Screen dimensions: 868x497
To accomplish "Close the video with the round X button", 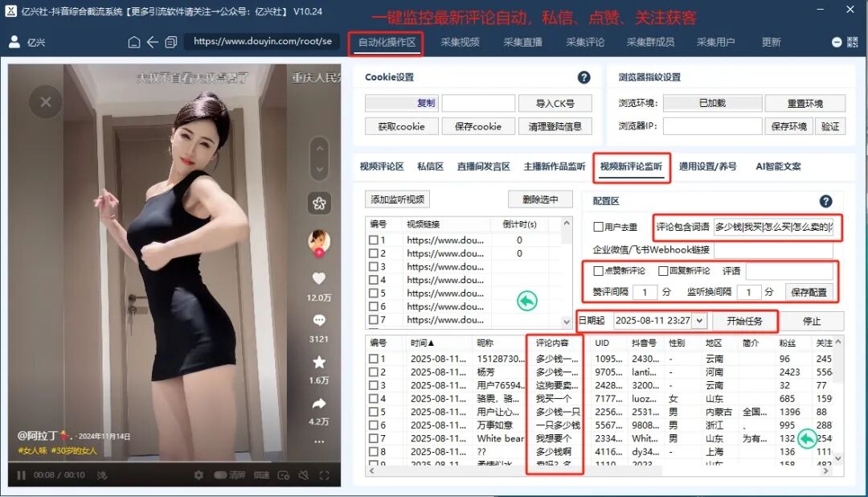I will (45, 102).
